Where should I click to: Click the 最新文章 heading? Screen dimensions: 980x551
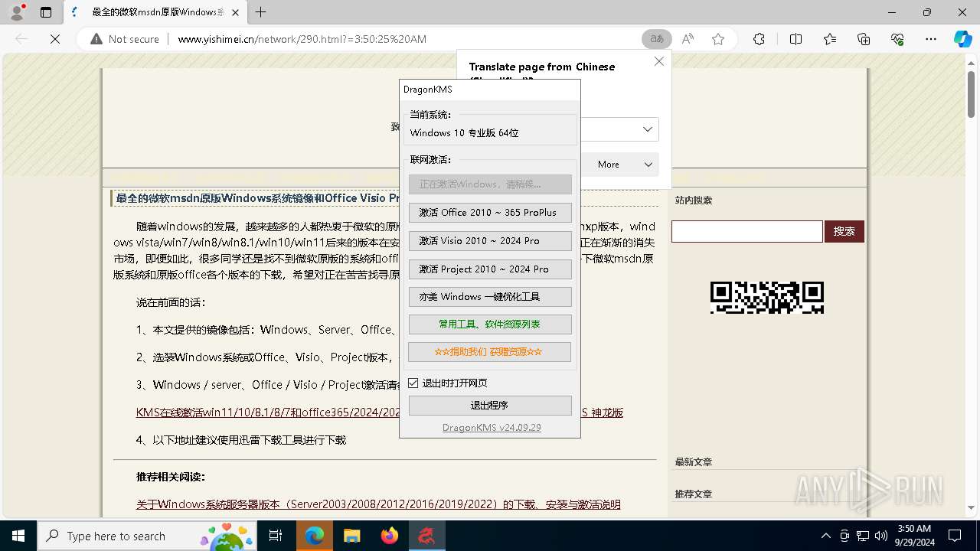coord(694,462)
